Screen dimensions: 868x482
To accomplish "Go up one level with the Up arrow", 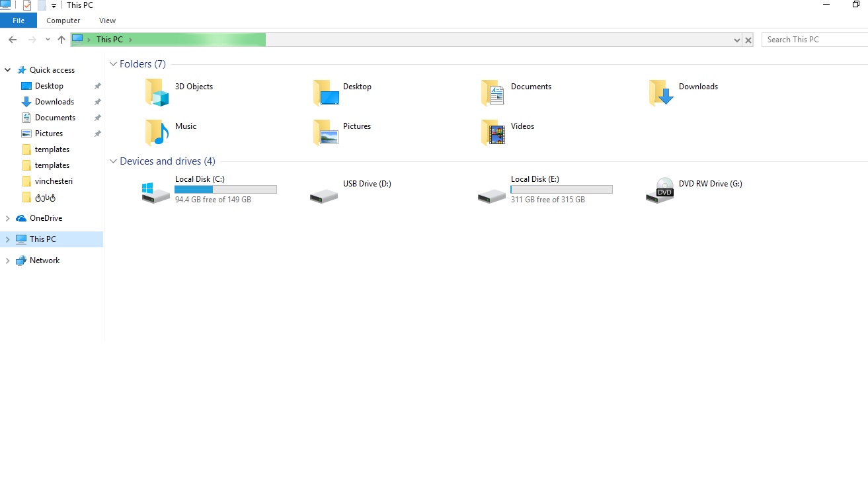I will pos(61,40).
